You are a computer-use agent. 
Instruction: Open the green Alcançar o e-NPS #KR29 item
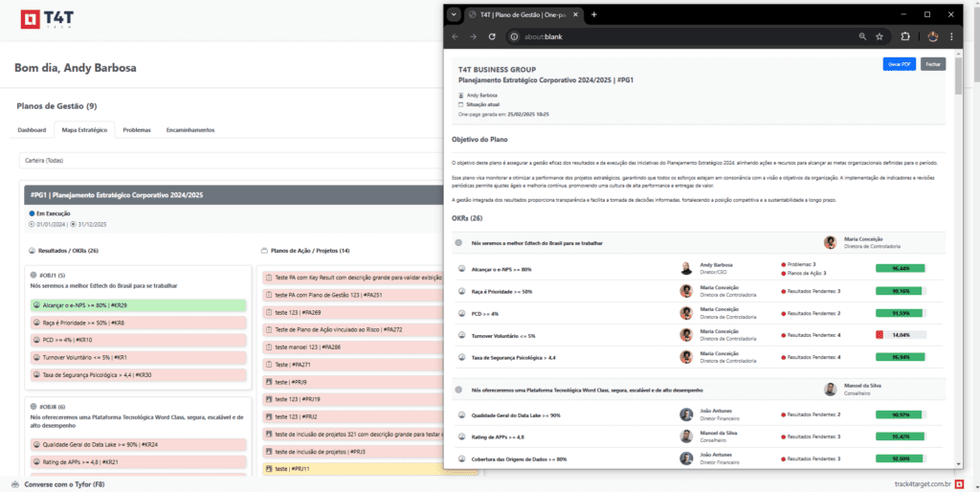(x=137, y=305)
